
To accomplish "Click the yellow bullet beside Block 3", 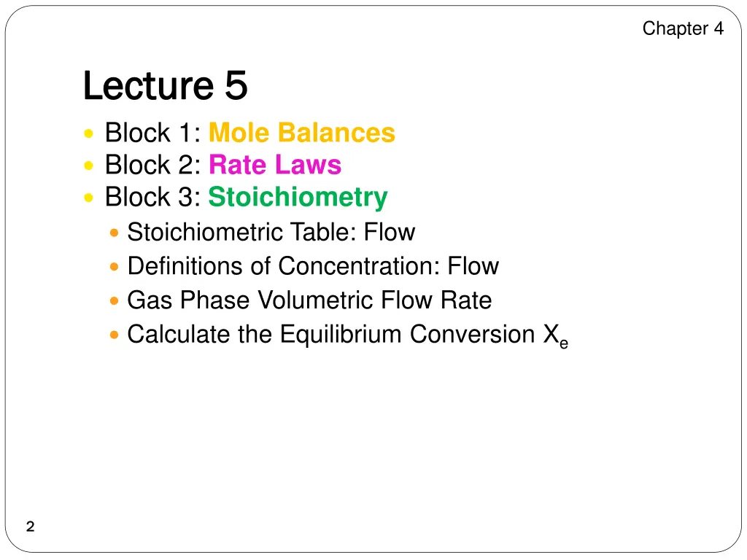I will [x=88, y=198].
